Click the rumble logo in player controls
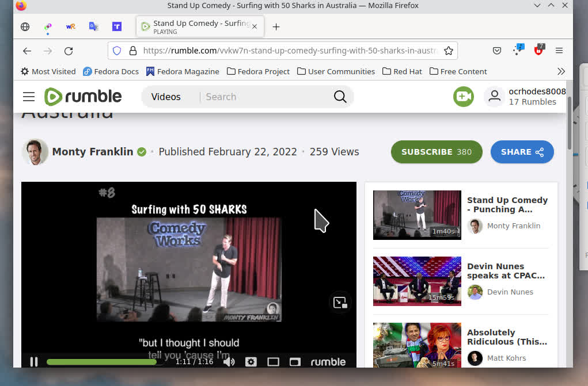The height and width of the screenshot is (386, 588). pyautogui.click(x=328, y=362)
